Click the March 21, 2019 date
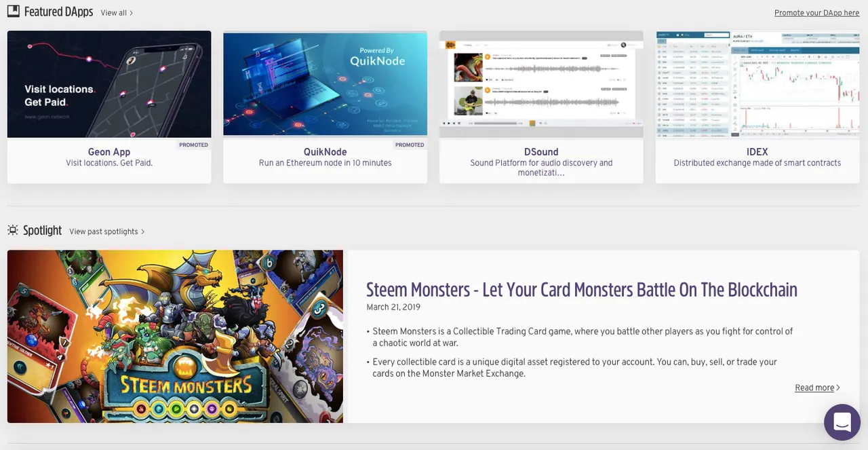 pyautogui.click(x=393, y=307)
